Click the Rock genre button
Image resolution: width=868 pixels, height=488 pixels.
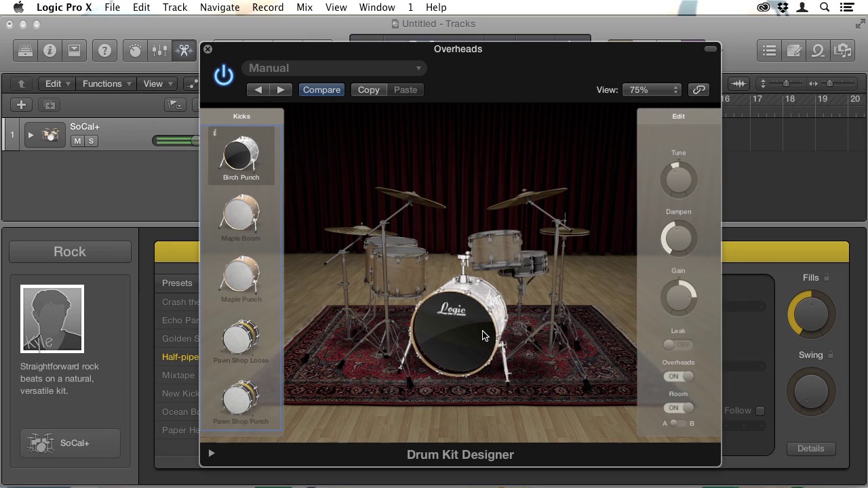pos(70,251)
